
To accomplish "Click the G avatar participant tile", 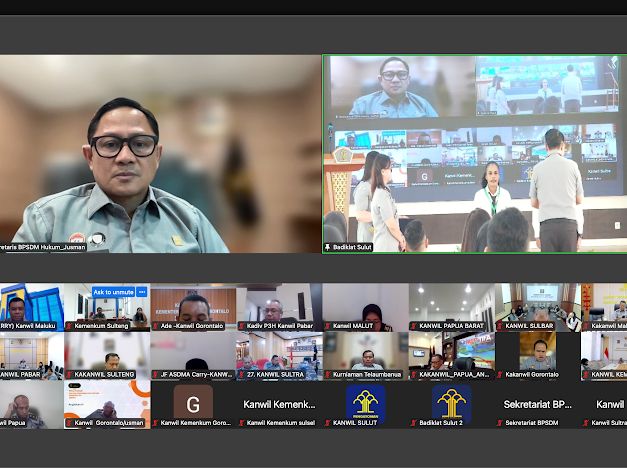I will (x=193, y=404).
